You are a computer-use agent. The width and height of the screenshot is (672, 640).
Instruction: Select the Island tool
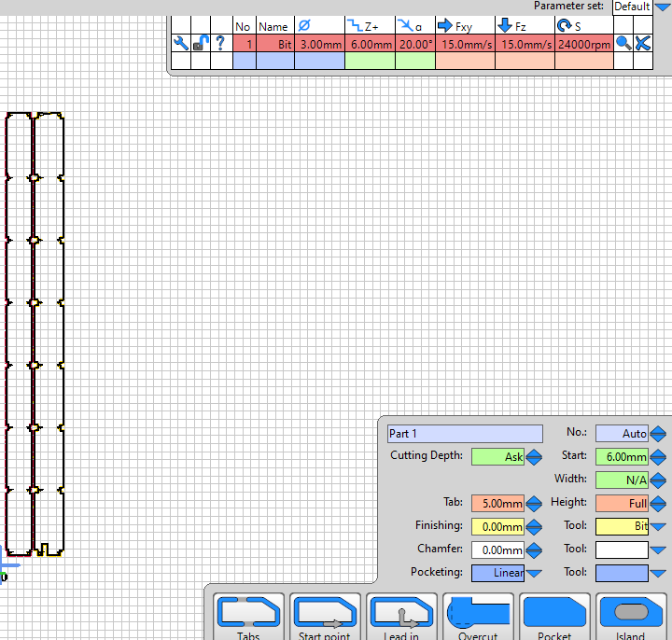click(x=631, y=618)
